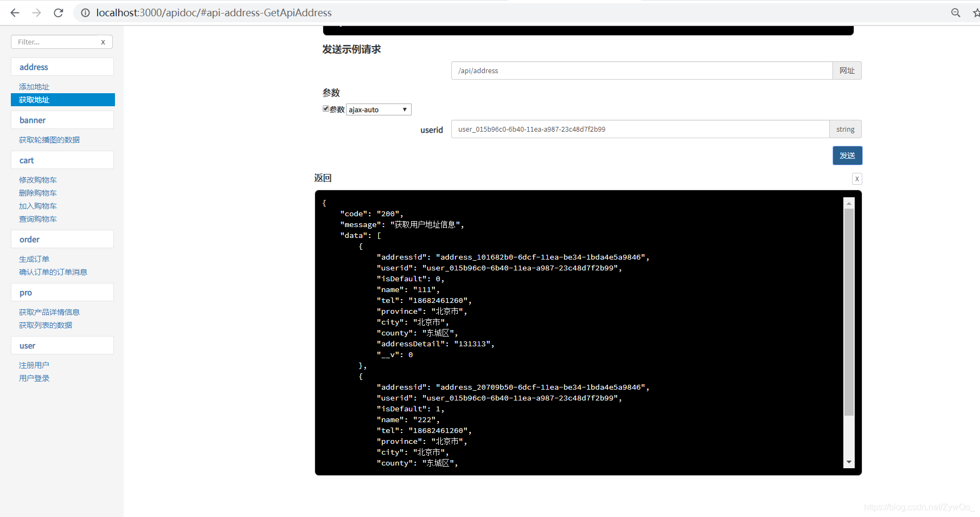Focus the sidebar Filter input
The width and height of the screenshot is (980, 517).
(x=56, y=42)
